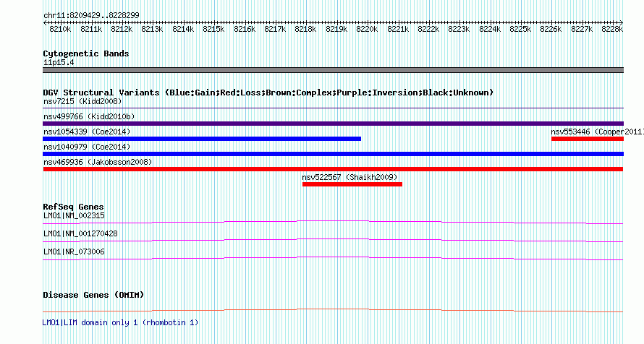Select the purple nsv499766 inversion bar
The height and width of the screenshot is (344, 644).
pyautogui.click(x=333, y=124)
